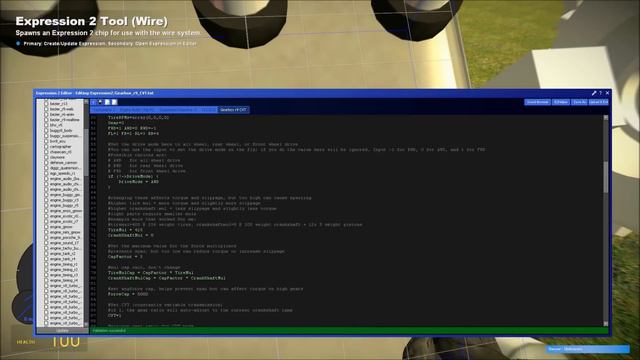This screenshot has width=640, height=360.
Task: Click the editor scrollbar down arrow
Action: tap(606, 324)
